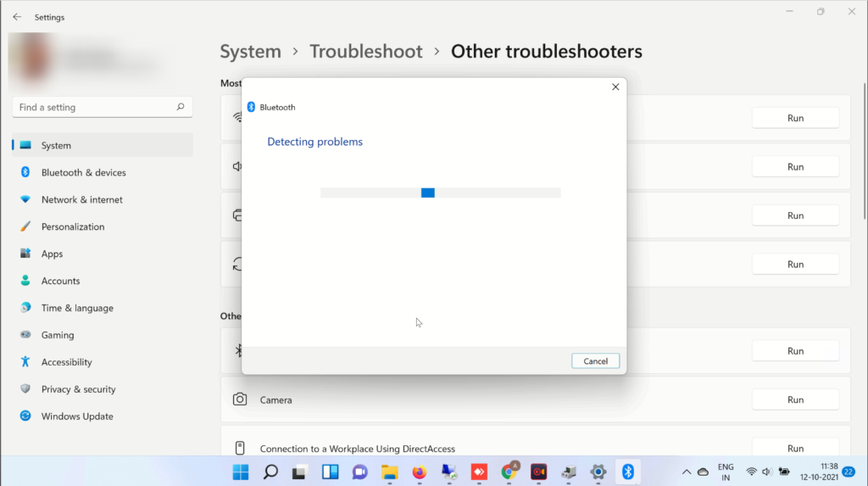Cancel the Bluetooth troubleshooter
The height and width of the screenshot is (486, 868).
[x=595, y=360]
